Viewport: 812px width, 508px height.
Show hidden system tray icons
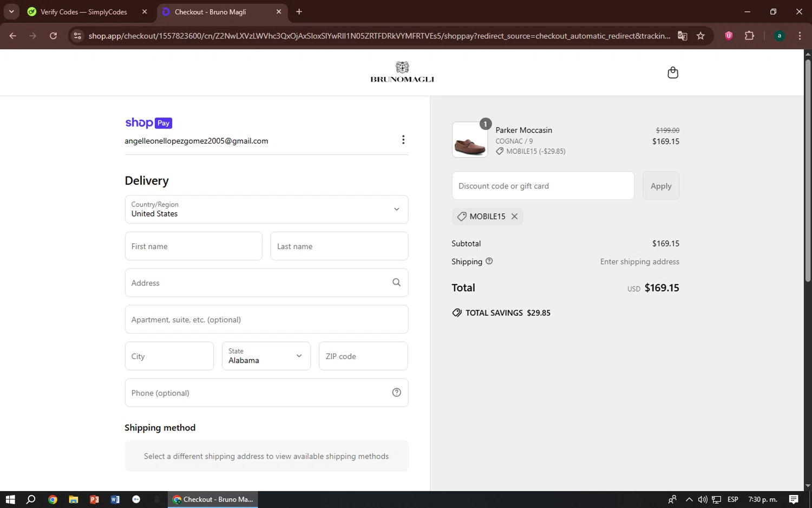689,499
